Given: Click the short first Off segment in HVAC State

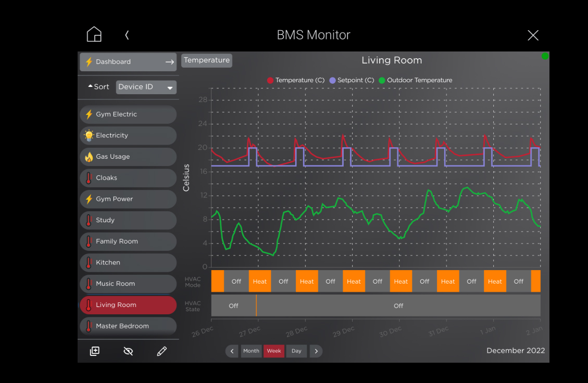Looking at the screenshot, I should [x=234, y=306].
